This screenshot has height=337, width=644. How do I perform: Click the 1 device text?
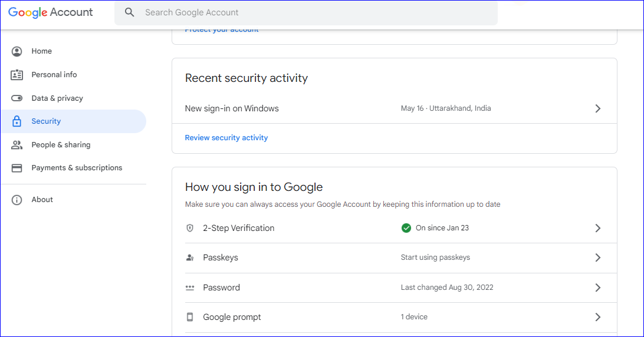(414, 317)
